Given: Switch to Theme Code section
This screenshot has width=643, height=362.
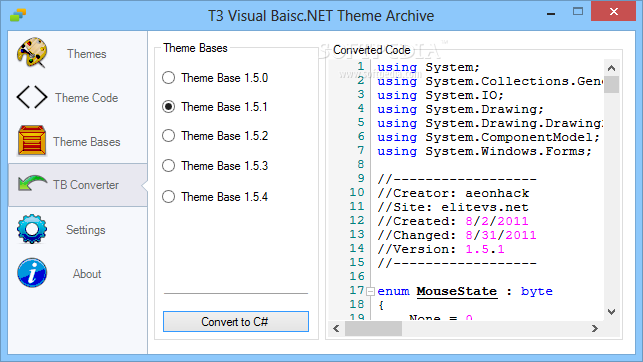Looking at the screenshot, I should pyautogui.click(x=78, y=98).
